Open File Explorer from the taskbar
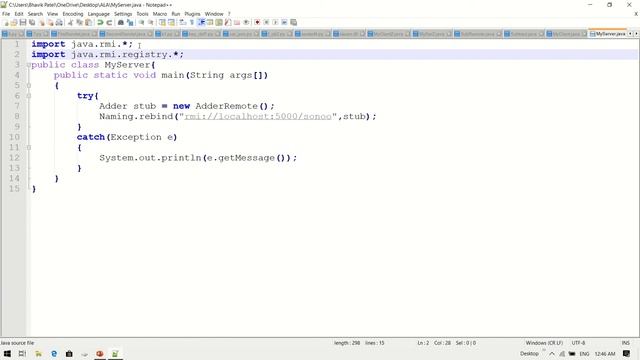Screen dimensions: 640x360 (38, 354)
